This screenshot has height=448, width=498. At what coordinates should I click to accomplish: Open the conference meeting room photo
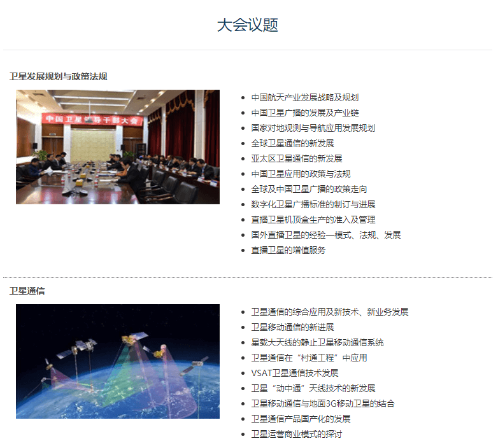118,147
